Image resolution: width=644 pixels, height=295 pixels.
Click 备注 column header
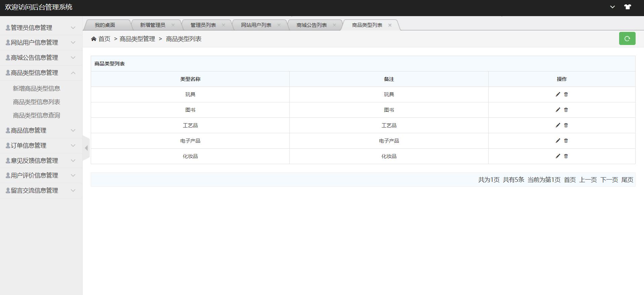point(389,79)
